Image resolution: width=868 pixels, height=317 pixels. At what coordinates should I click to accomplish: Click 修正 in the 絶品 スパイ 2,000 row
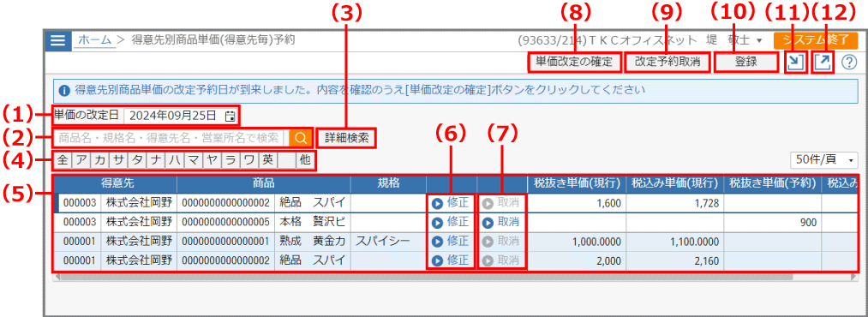(451, 260)
